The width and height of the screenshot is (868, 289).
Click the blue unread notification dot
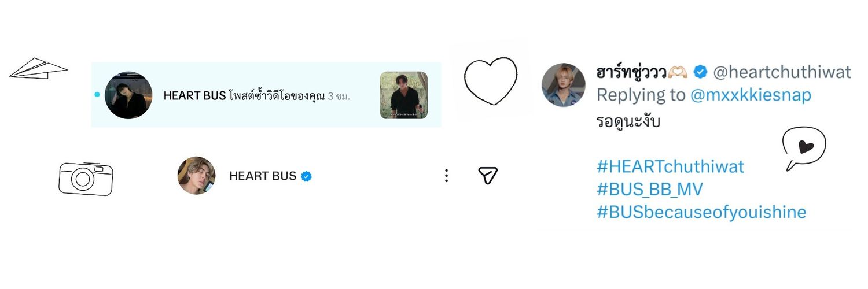97,95
